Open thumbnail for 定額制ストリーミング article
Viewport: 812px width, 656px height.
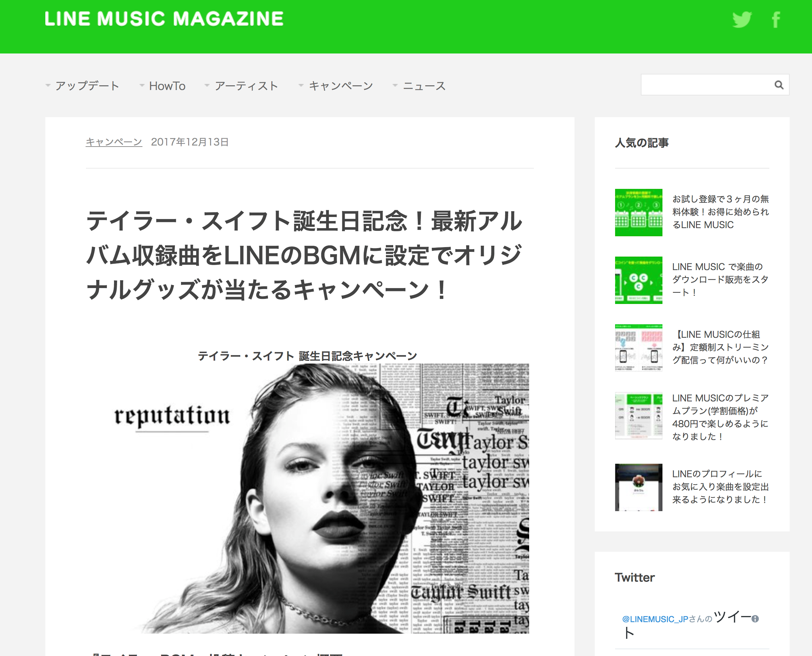(x=638, y=348)
